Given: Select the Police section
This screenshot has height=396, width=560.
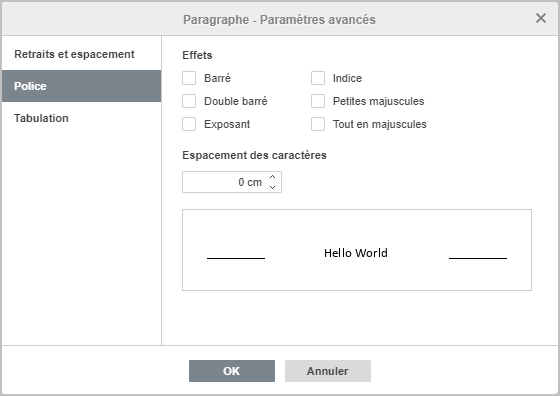Looking at the screenshot, I should pos(81,86).
